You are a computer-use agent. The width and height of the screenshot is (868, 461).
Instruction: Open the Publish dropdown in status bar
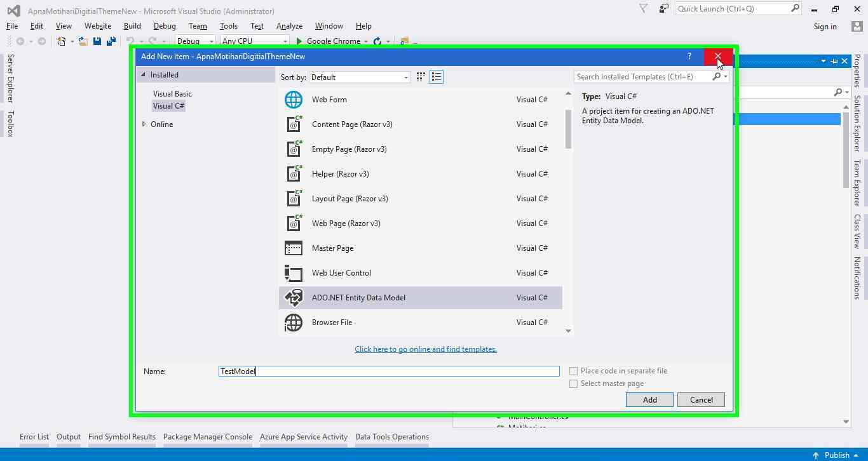pos(856,455)
